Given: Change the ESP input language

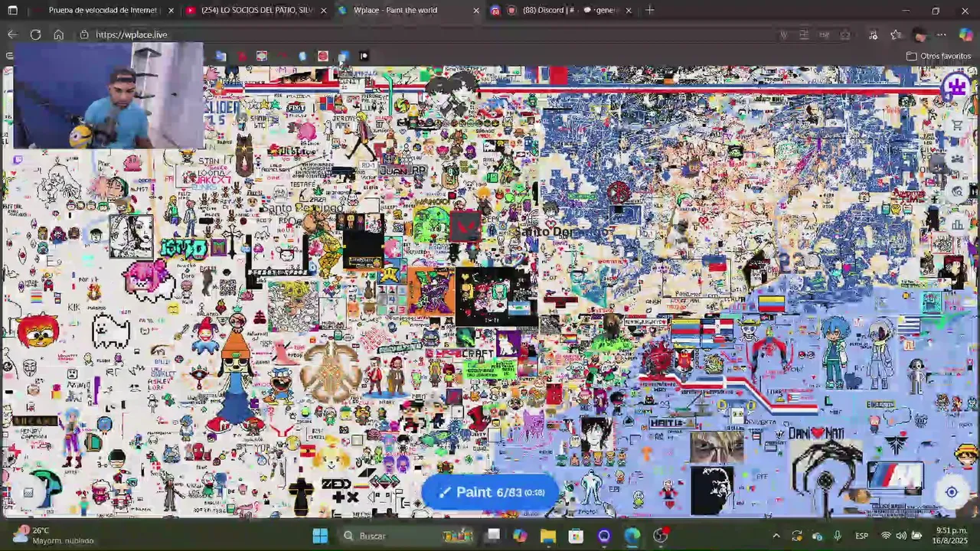Looking at the screenshot, I should tap(861, 536).
